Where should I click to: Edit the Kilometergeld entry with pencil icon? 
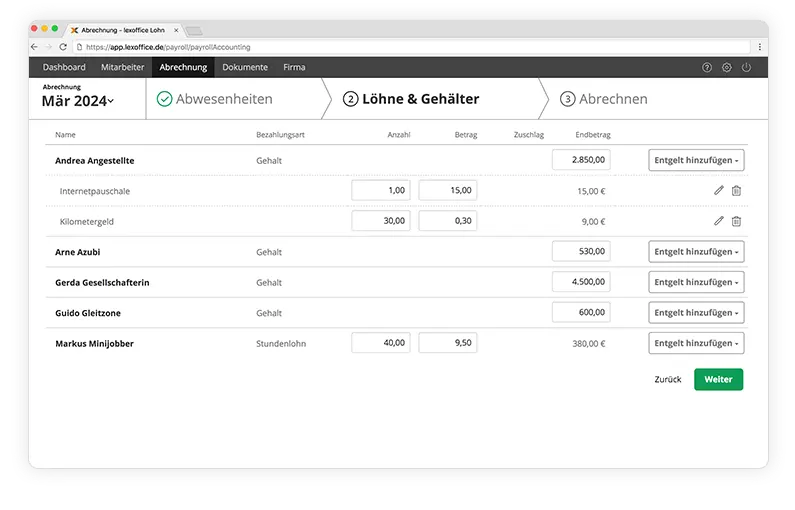[718, 221]
